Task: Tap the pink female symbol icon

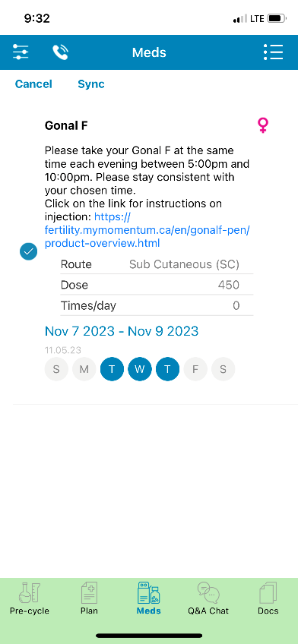Action: point(263,125)
